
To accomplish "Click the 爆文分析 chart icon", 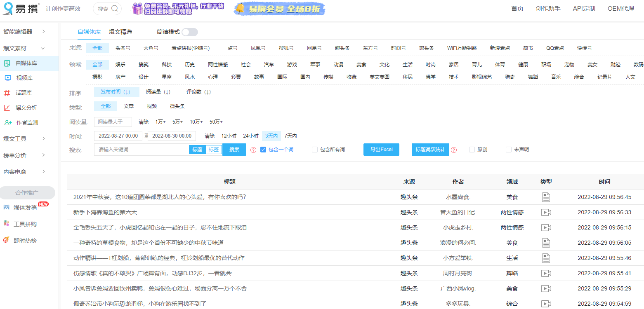I will coord(7,108).
